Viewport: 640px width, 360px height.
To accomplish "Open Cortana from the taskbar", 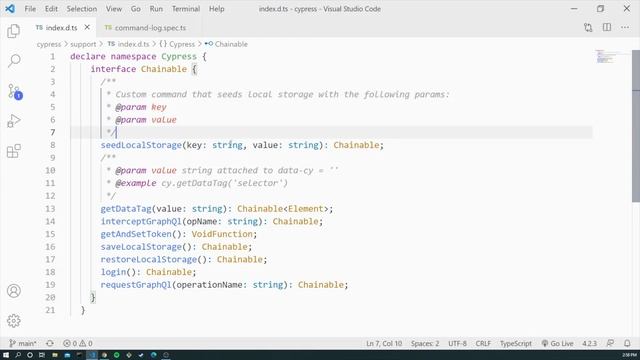I will point(30,355).
